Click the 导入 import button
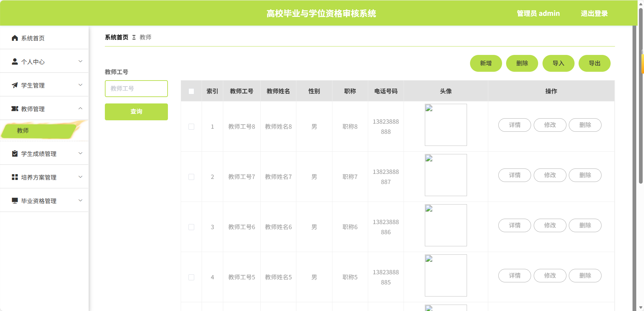Image resolution: width=644 pixels, height=311 pixels. point(558,63)
